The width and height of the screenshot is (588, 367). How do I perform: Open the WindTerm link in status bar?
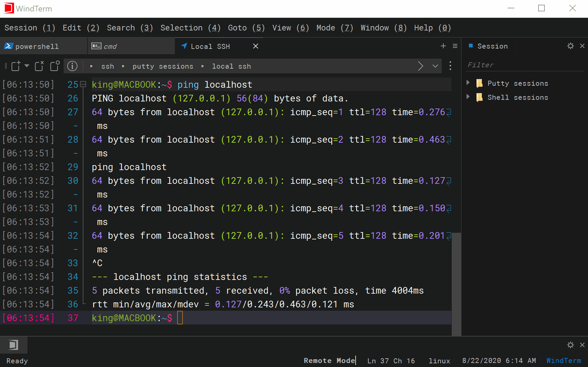(x=564, y=361)
